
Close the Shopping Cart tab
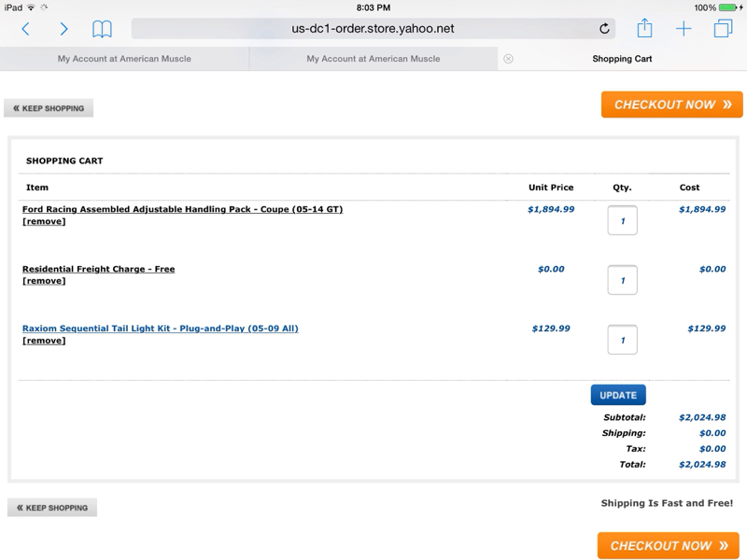[x=508, y=59]
